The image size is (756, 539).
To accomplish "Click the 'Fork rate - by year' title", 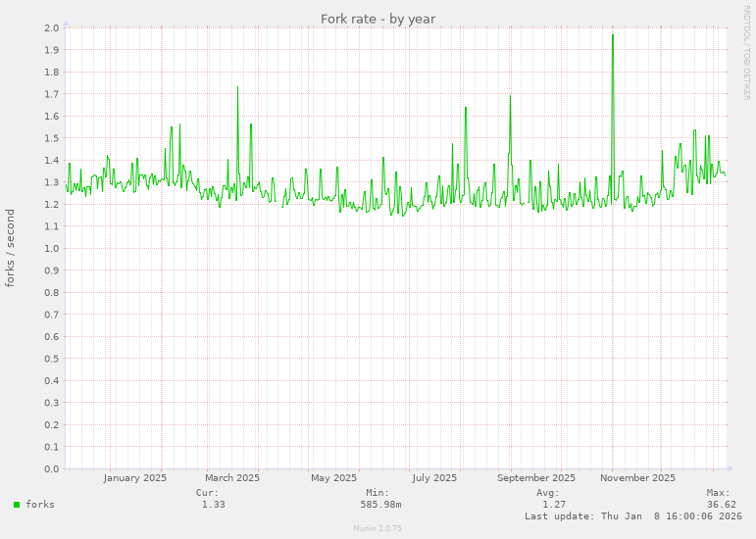I will coord(378,19).
